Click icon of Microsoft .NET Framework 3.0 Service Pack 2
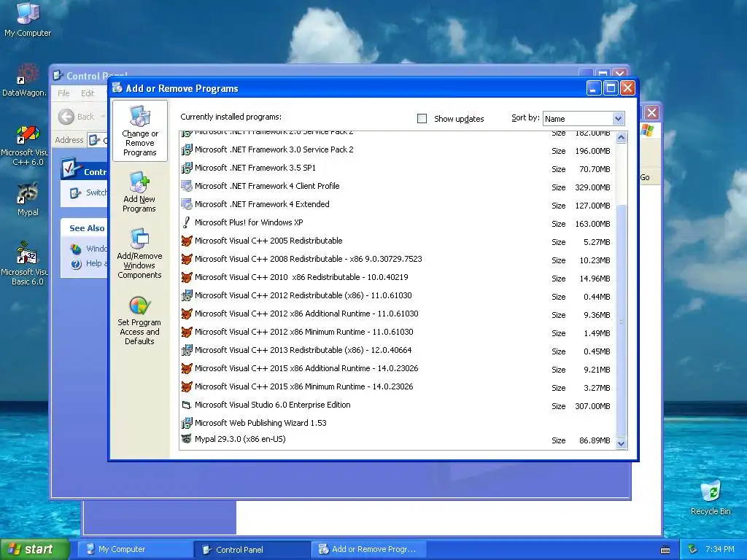The image size is (747, 560). click(x=187, y=149)
